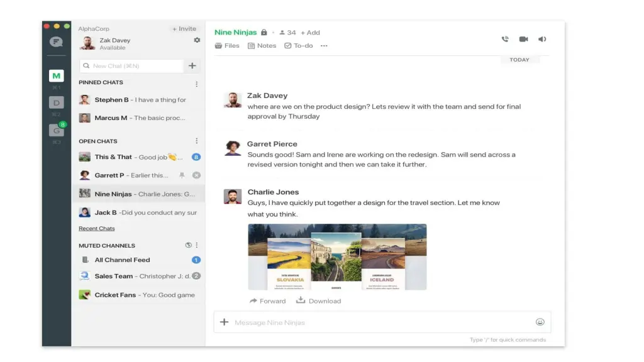Click the plus button beside New Chat search

[x=192, y=65]
